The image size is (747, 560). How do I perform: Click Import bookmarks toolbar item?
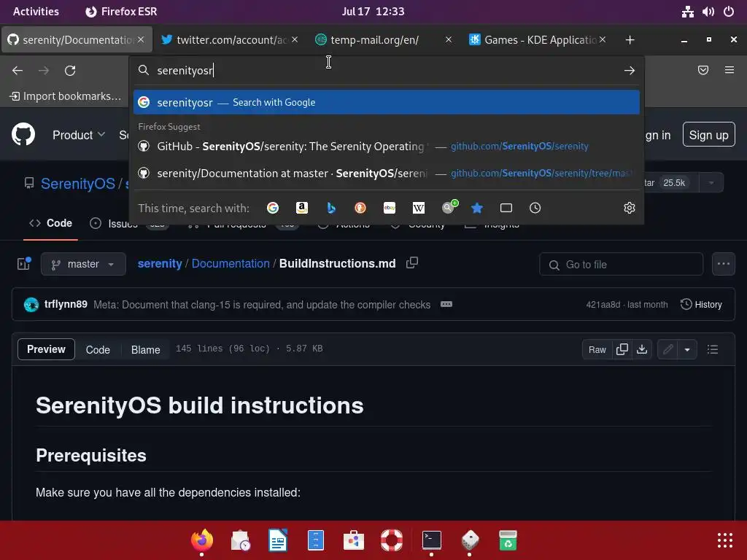pyautogui.click(x=65, y=96)
